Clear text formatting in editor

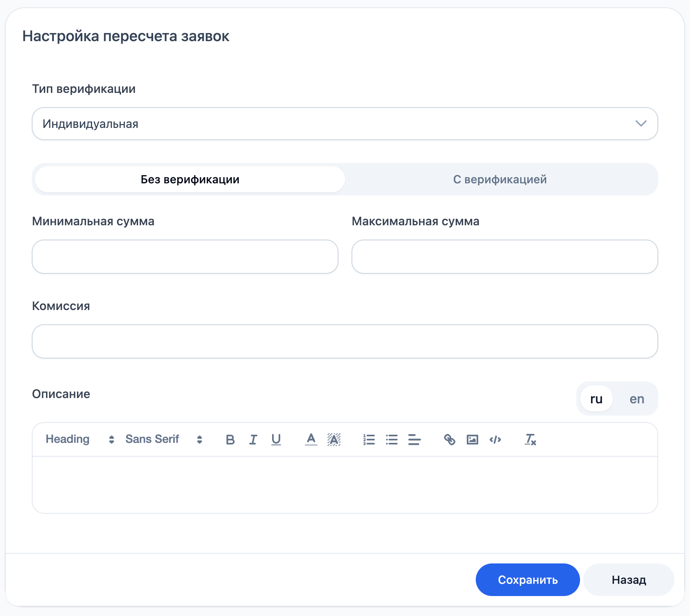point(530,440)
